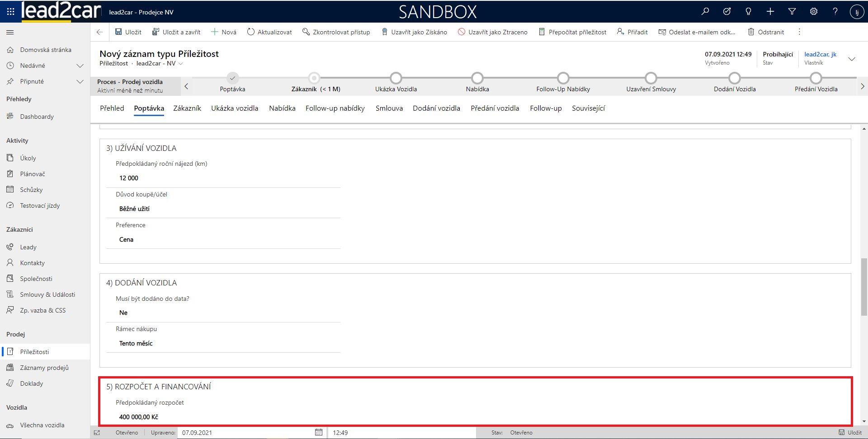Open the advanced find filter icon
This screenshot has height=439, width=868.
[x=792, y=12]
